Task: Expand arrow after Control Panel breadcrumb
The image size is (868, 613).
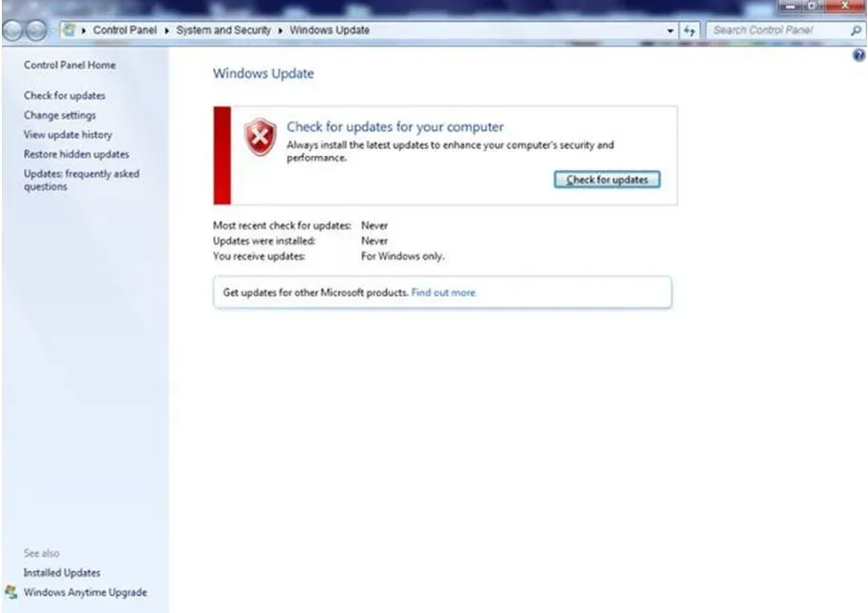Action: coord(166,30)
